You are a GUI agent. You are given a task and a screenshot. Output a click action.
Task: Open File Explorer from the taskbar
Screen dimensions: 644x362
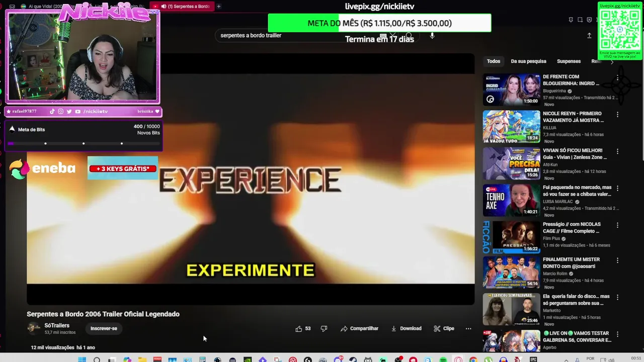coord(142,359)
